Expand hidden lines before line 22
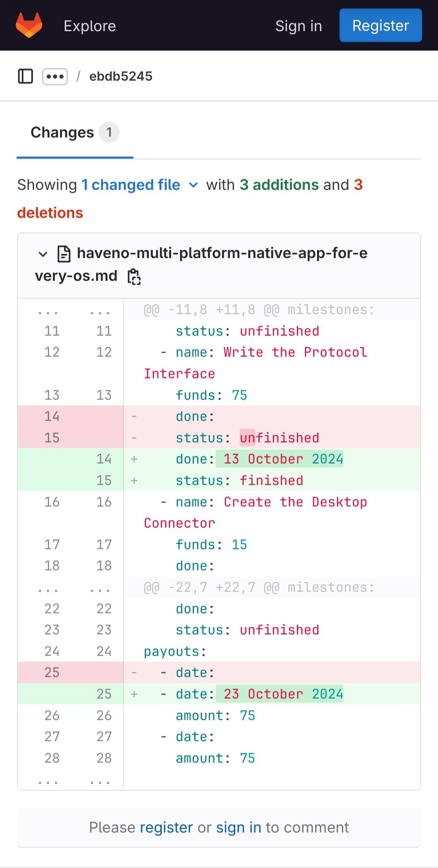 click(48, 588)
